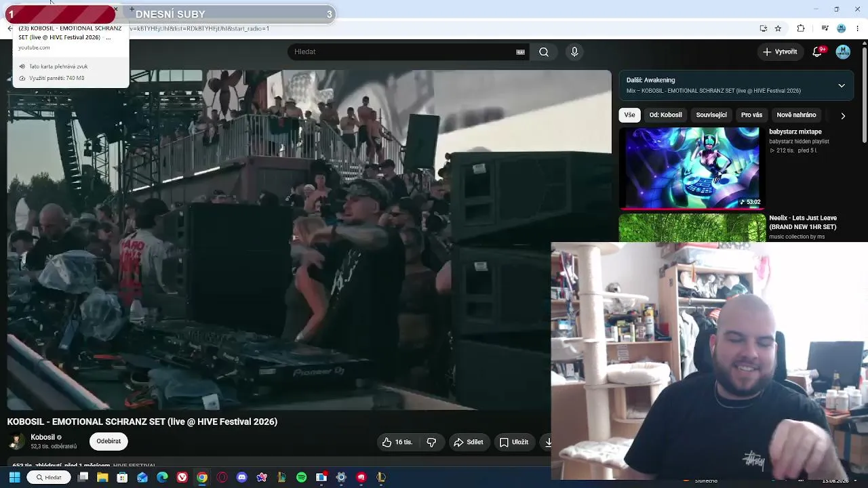Open Discord from the taskbar
868x488 pixels.
242,477
